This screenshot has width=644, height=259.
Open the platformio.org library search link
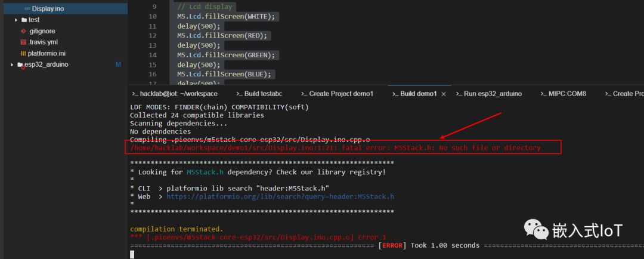(280, 196)
